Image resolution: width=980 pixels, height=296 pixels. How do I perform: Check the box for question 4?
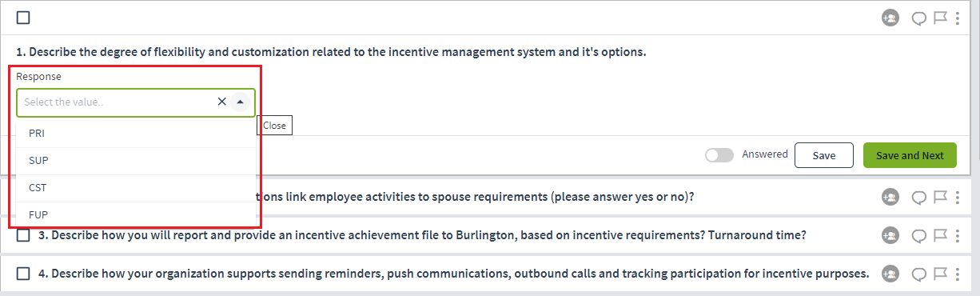coord(23,274)
